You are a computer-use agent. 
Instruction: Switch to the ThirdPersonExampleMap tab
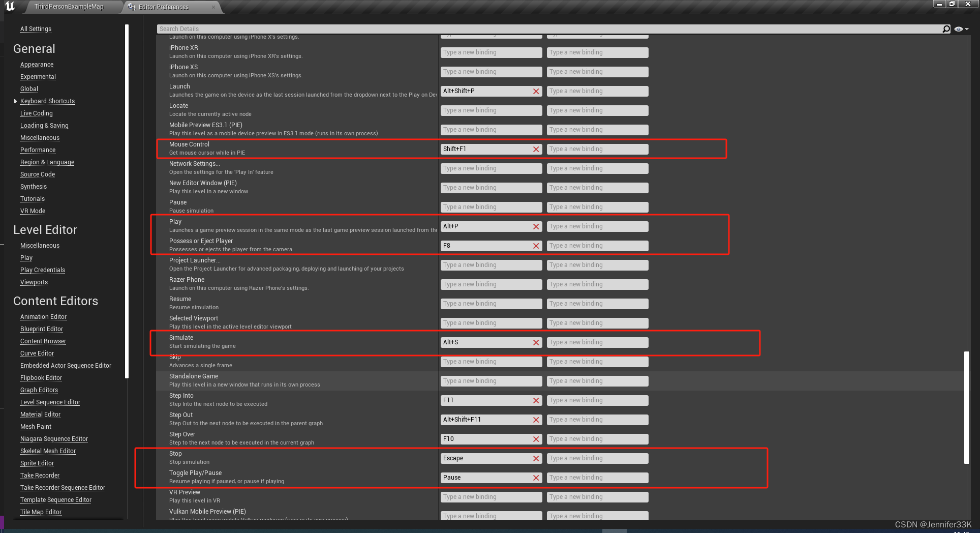pyautogui.click(x=69, y=7)
